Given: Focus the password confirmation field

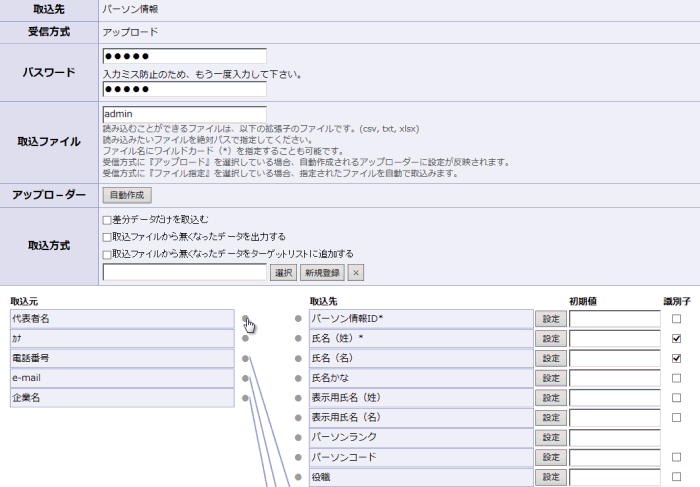Looking at the screenshot, I should coord(185,89).
